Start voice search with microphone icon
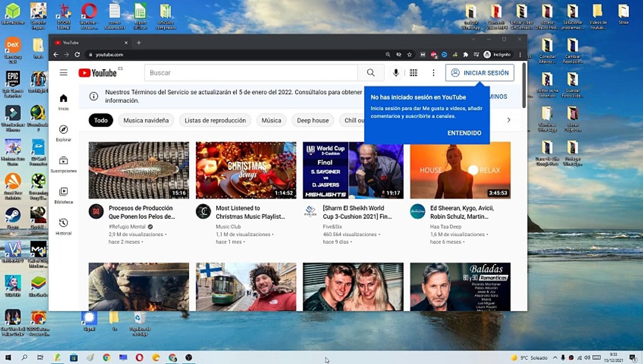This screenshot has height=364, width=643. (x=396, y=73)
